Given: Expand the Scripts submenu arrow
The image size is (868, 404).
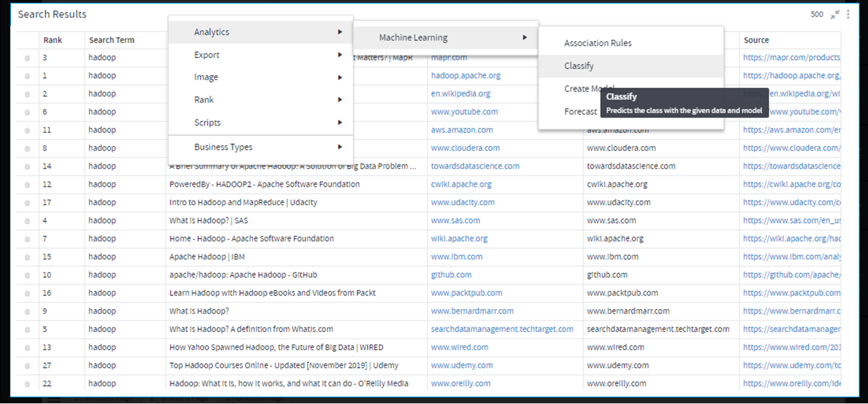Looking at the screenshot, I should tap(340, 122).
